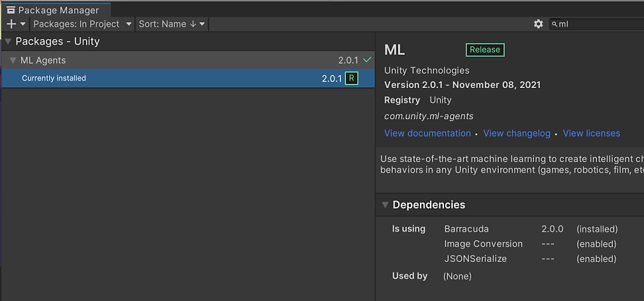
Task: Collapse the Packages - Unity group
Action: pyautogui.click(x=8, y=42)
